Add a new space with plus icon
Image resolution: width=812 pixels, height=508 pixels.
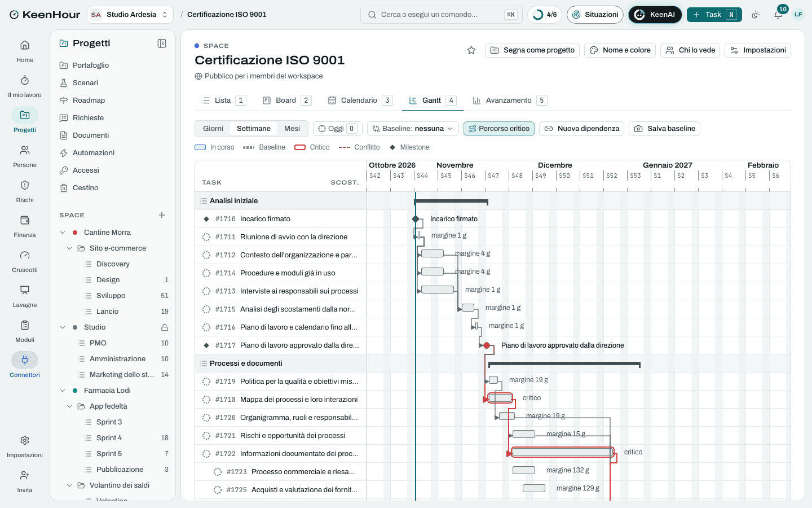[162, 215]
